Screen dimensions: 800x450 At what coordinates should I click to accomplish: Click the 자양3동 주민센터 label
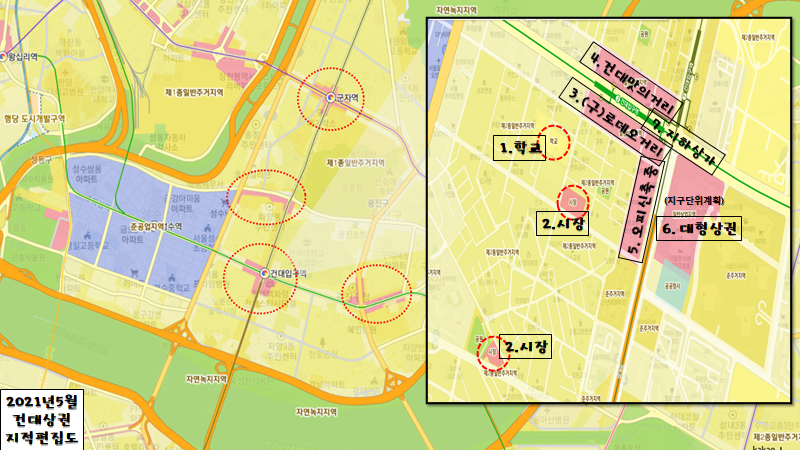(279, 351)
